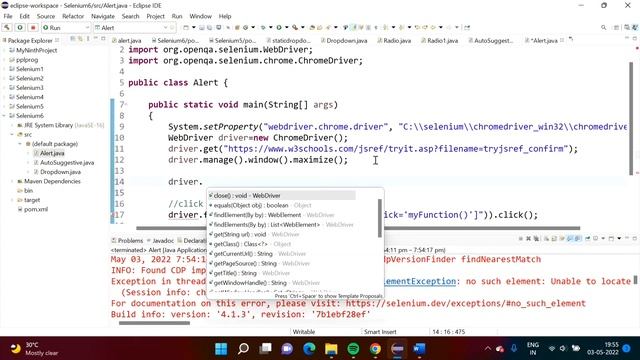Click the editor horizontal scrollbar
Screen dimensions: 640x360
tap(358, 228)
